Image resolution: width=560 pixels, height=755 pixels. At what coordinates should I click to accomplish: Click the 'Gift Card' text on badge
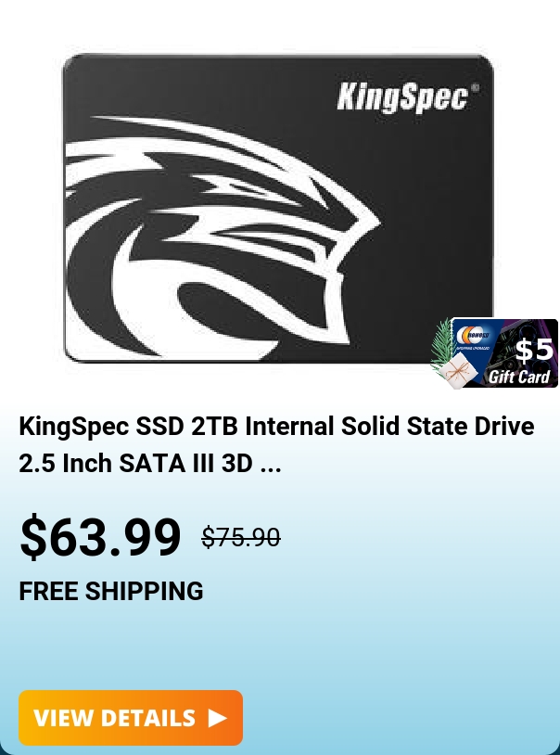pos(519,376)
